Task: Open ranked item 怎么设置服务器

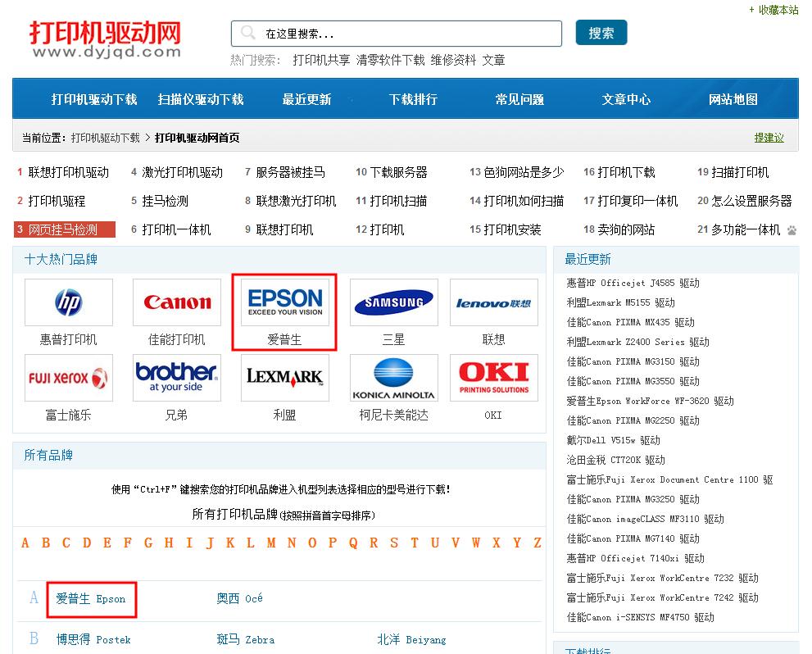Action: 751,201
